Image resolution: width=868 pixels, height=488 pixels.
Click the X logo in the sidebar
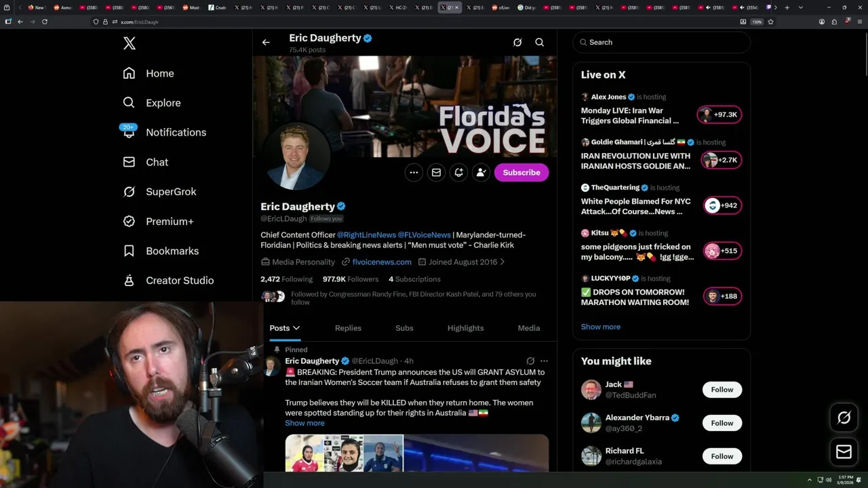pos(130,43)
